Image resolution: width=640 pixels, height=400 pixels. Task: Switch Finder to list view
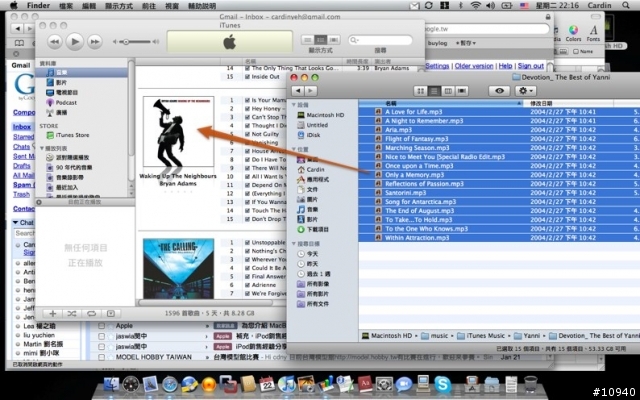click(434, 91)
